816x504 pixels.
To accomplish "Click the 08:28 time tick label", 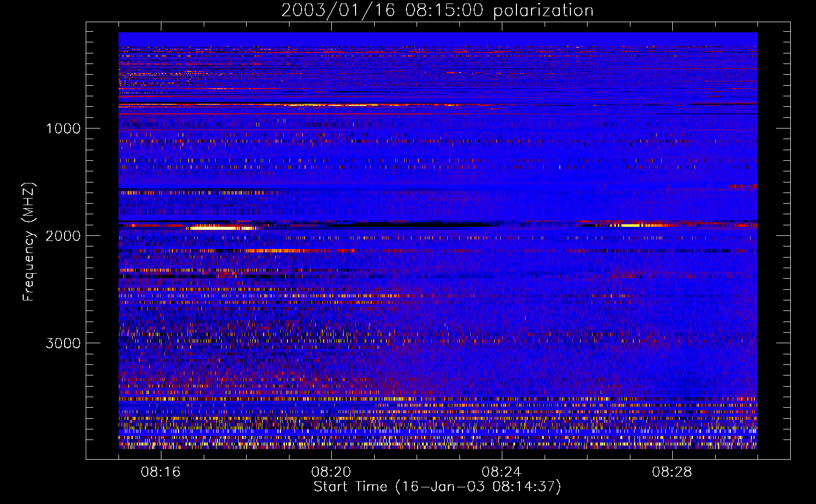I will pos(672,472).
